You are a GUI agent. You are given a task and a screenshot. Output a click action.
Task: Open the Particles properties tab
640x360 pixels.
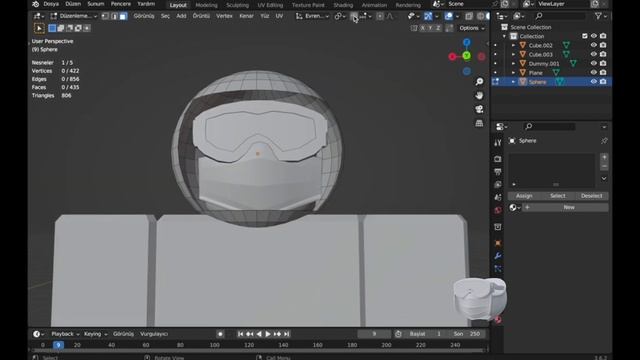pos(498,269)
